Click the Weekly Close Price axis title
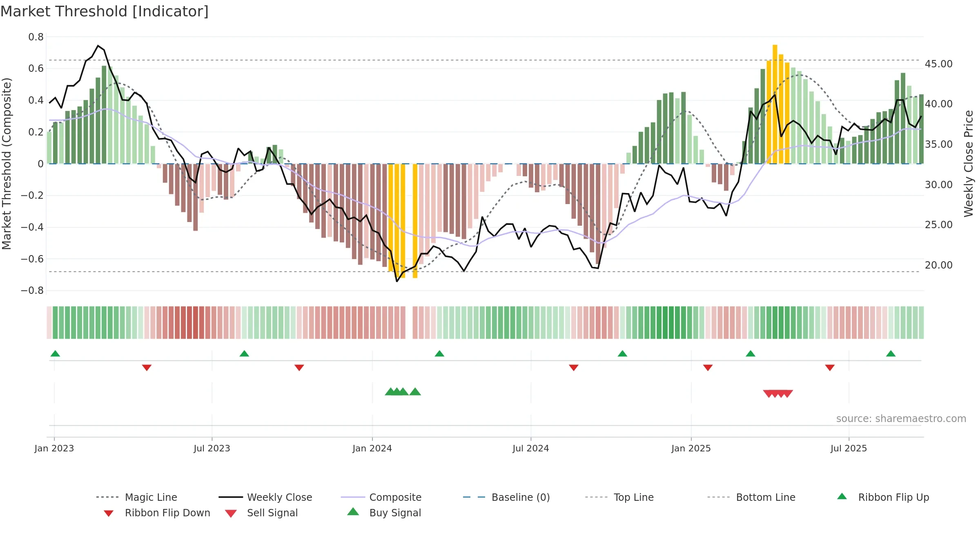 pyautogui.click(x=969, y=164)
